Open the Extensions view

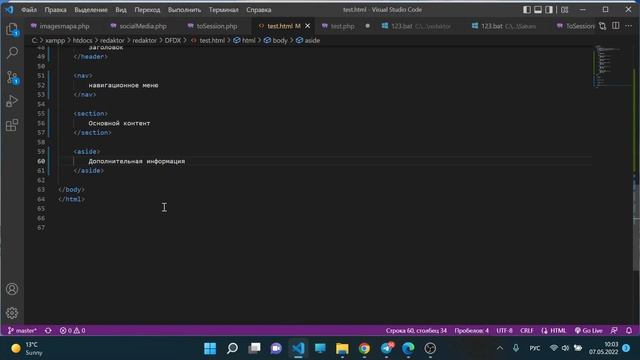pyautogui.click(x=12, y=125)
